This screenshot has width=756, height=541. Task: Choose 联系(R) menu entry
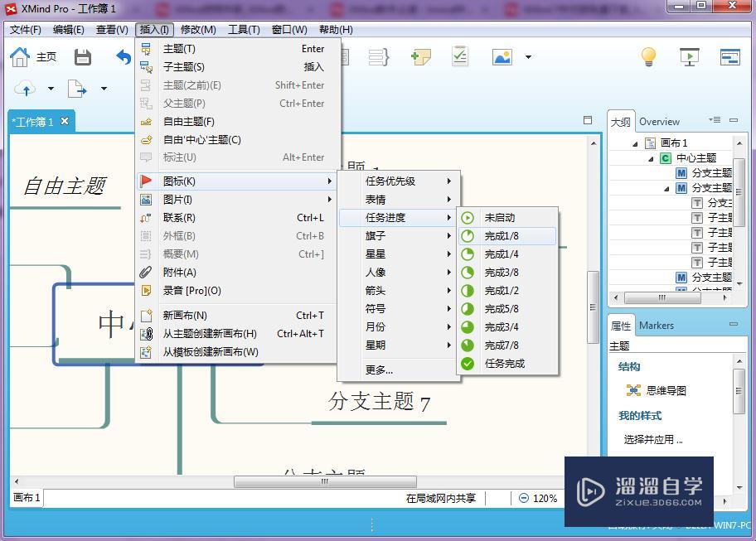(237, 218)
